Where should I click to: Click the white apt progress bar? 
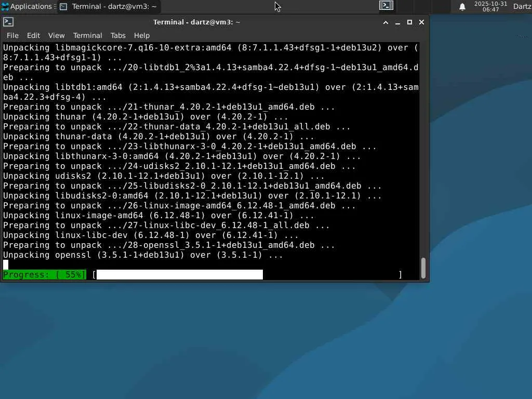(180, 274)
